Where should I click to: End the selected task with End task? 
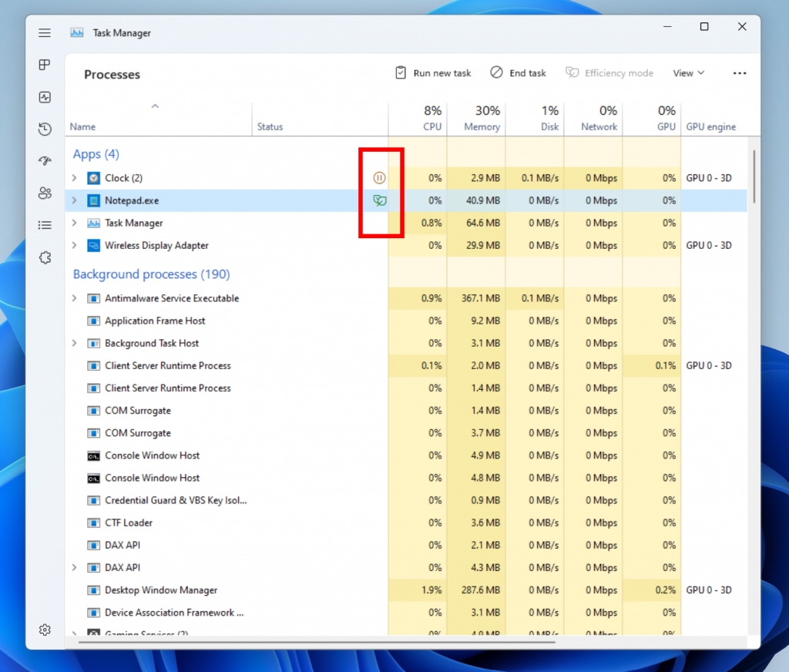click(519, 72)
